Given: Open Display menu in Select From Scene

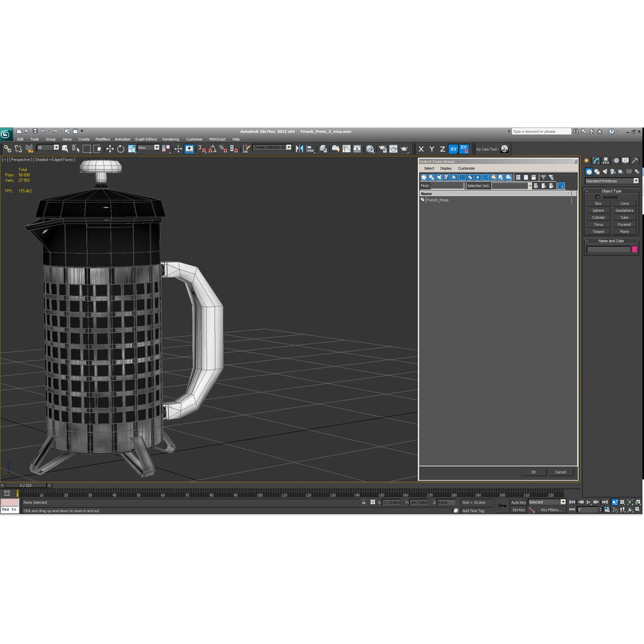Looking at the screenshot, I should (x=445, y=168).
